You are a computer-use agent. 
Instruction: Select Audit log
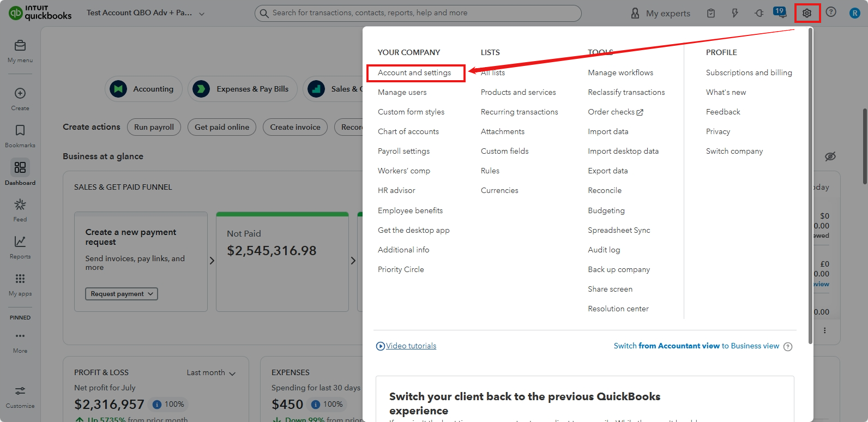point(604,250)
